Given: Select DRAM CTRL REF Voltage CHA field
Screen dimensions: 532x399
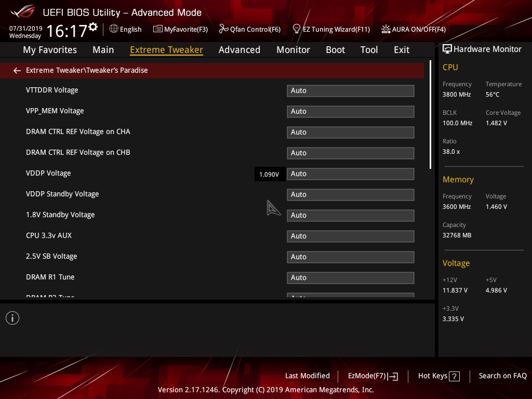Looking at the screenshot, I should coord(351,132).
